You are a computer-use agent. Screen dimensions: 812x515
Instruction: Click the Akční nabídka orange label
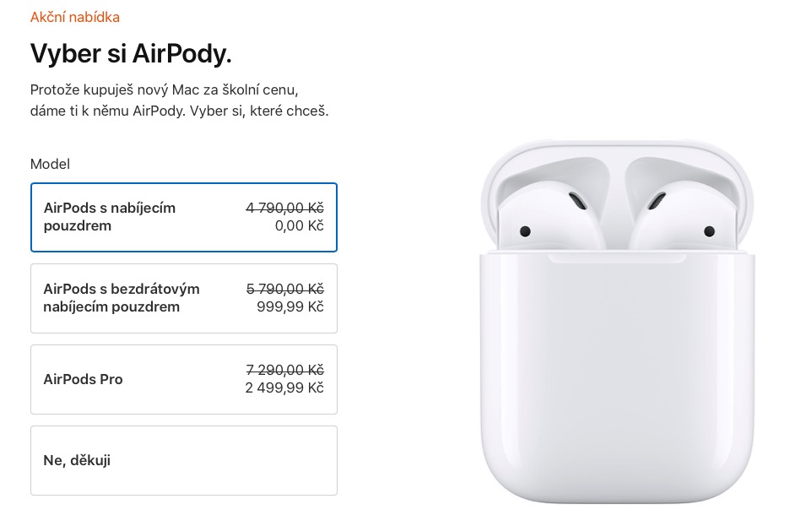75,17
